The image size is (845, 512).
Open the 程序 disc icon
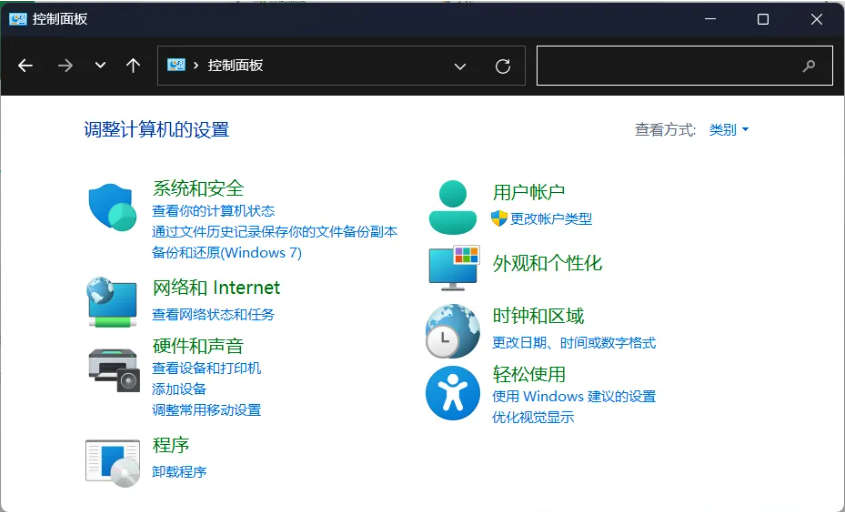(x=113, y=463)
